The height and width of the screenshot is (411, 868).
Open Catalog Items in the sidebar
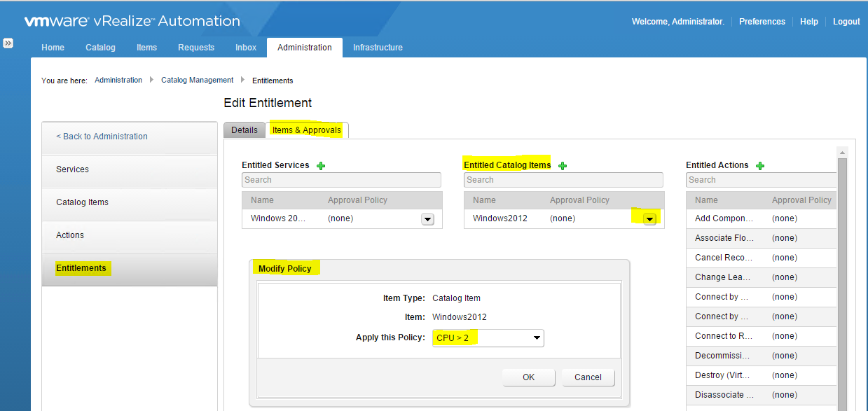pyautogui.click(x=130, y=202)
